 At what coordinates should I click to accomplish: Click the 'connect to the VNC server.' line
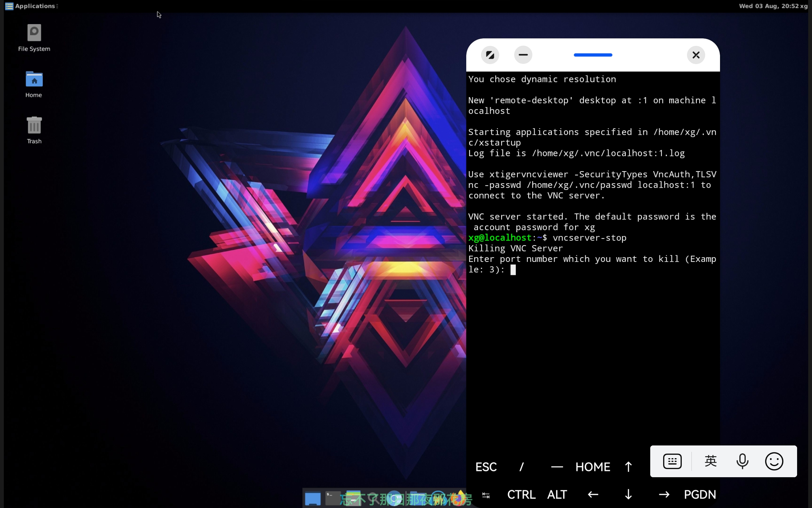click(x=537, y=196)
